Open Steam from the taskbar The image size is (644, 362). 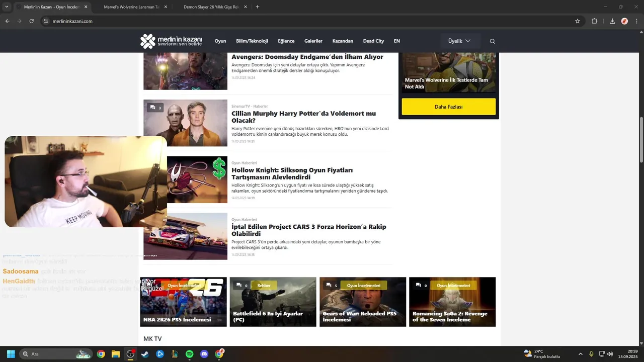(145, 354)
